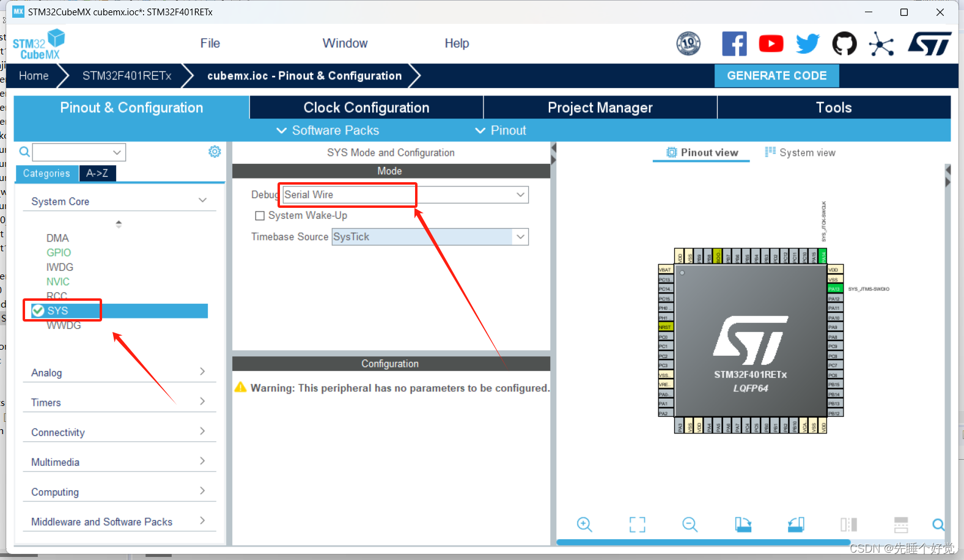964x560 pixels.
Task: Open the File menu
Action: click(x=210, y=43)
